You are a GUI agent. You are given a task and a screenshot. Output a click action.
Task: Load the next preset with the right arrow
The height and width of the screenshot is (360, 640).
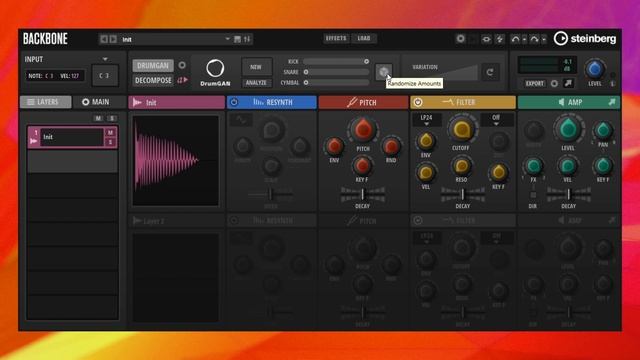click(x=113, y=39)
